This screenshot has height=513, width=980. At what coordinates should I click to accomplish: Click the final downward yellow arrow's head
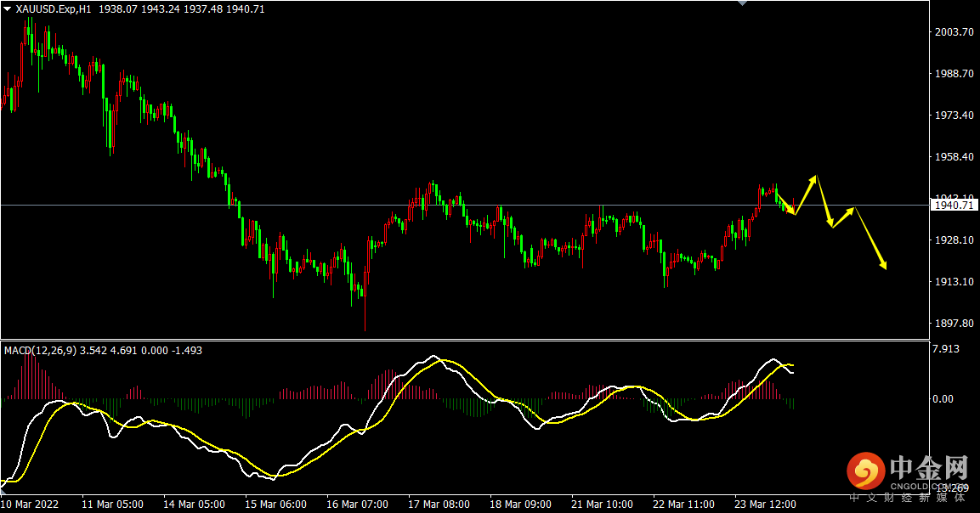point(884,265)
